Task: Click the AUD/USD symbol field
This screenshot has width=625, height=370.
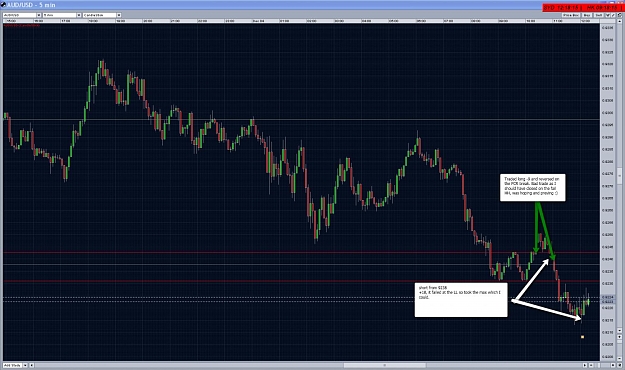Action: [20, 15]
